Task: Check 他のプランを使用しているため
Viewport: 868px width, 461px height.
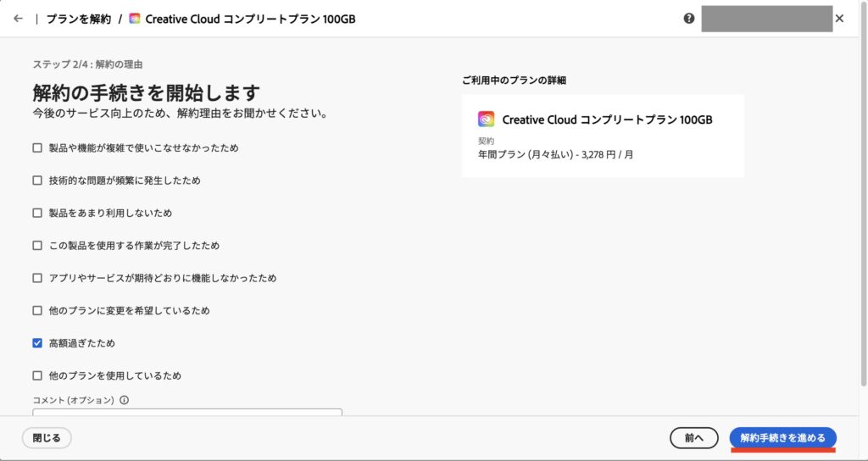Action: [37, 375]
